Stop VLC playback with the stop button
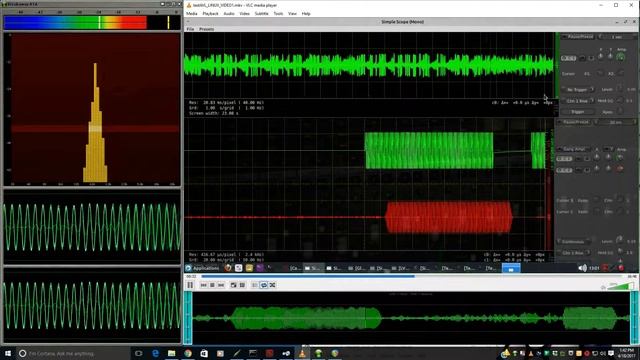Viewport: 640px width, 360px height. point(212,285)
